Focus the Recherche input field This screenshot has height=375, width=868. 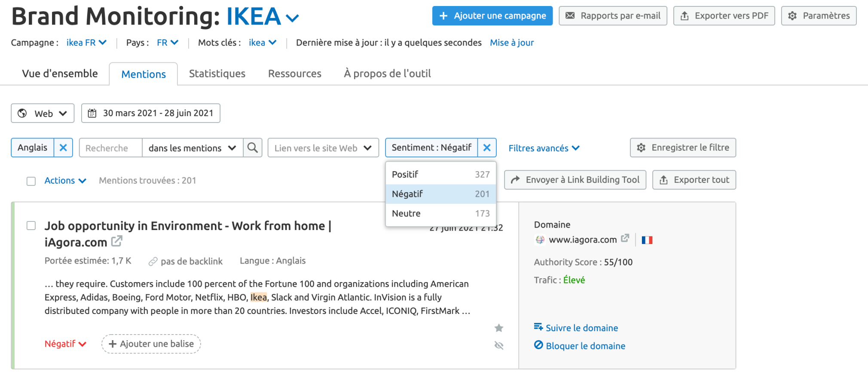pyautogui.click(x=111, y=148)
